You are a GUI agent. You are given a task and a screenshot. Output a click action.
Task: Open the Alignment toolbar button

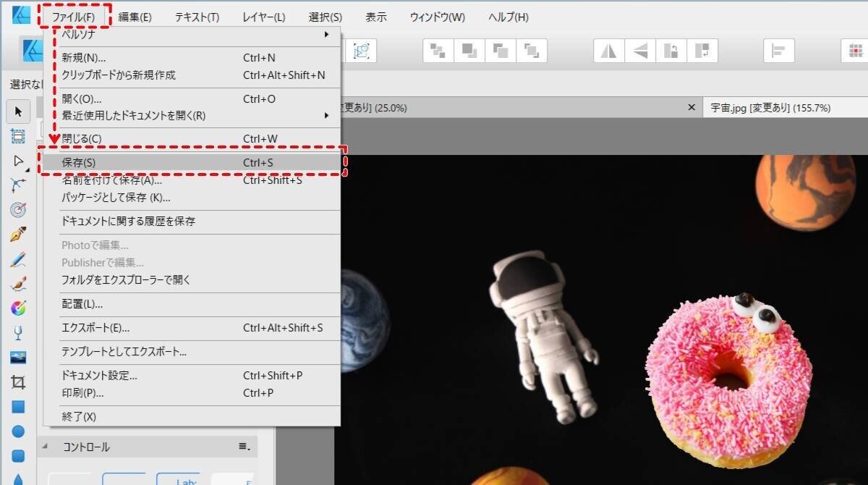coord(779,50)
